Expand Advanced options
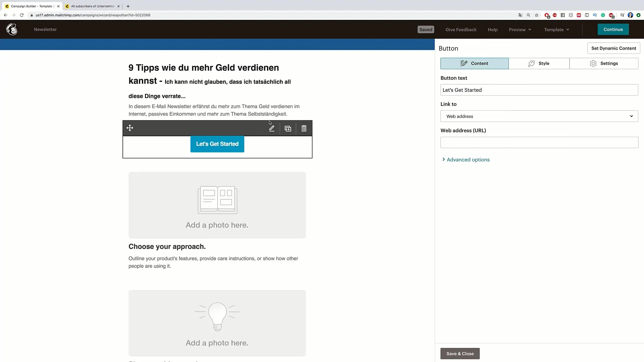 tap(466, 160)
